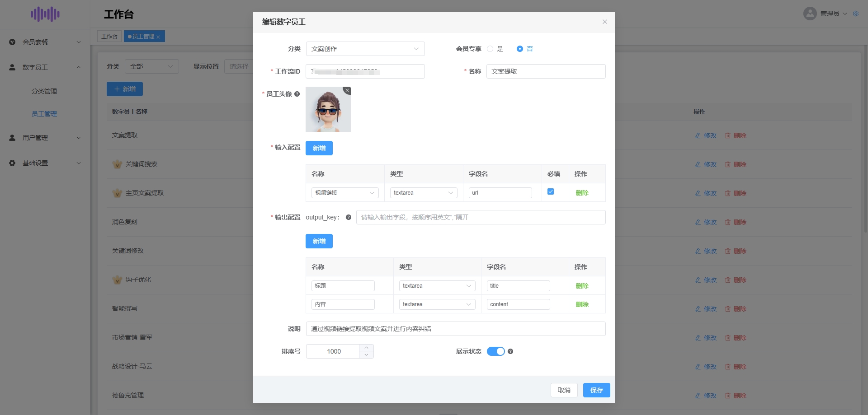Select 是 for 会员专享
Viewport: 868px width, 415px height.
point(490,49)
